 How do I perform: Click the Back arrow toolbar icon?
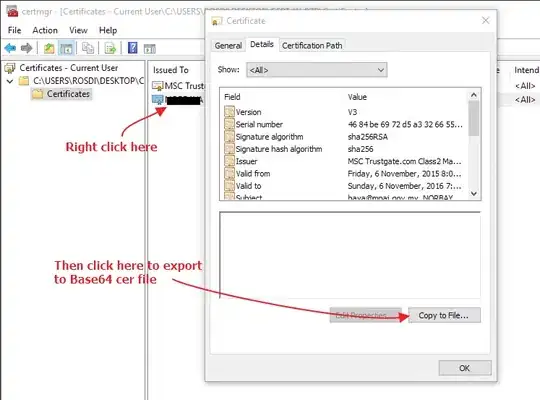10,48
